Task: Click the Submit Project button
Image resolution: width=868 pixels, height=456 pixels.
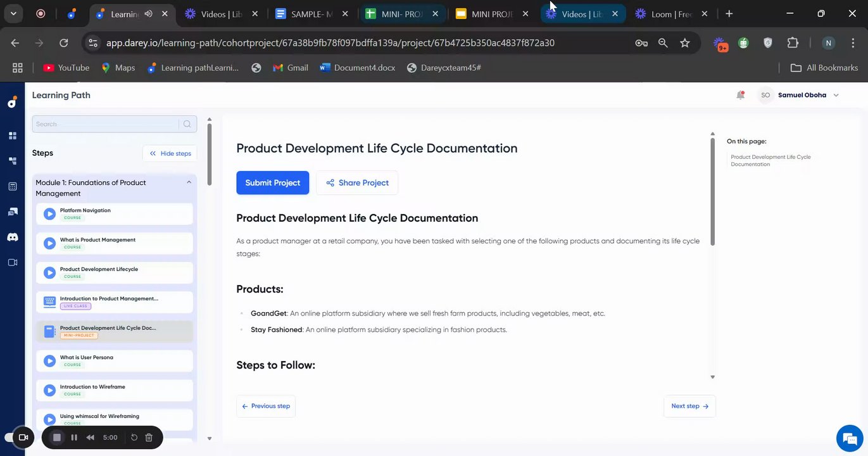Action: (x=273, y=182)
